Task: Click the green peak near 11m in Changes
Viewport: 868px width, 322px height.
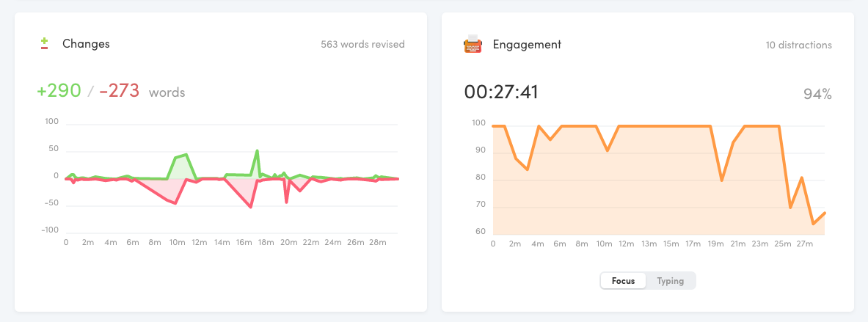Action: [x=186, y=155]
